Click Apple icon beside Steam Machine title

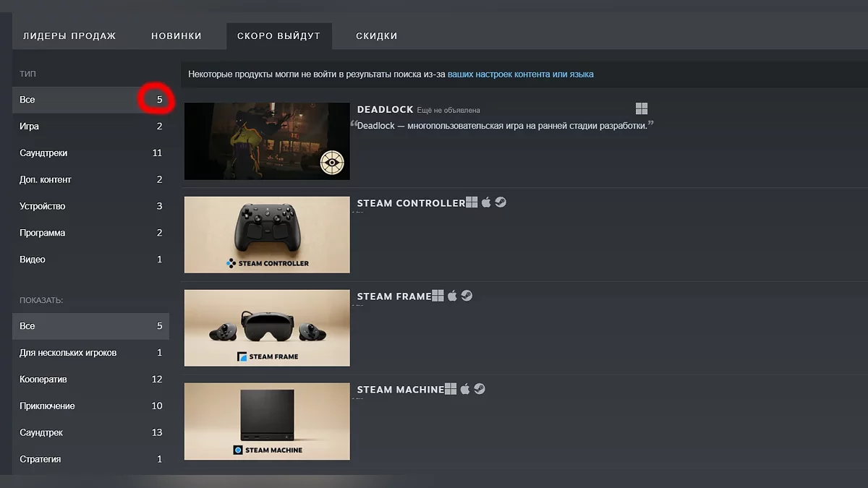465,389
